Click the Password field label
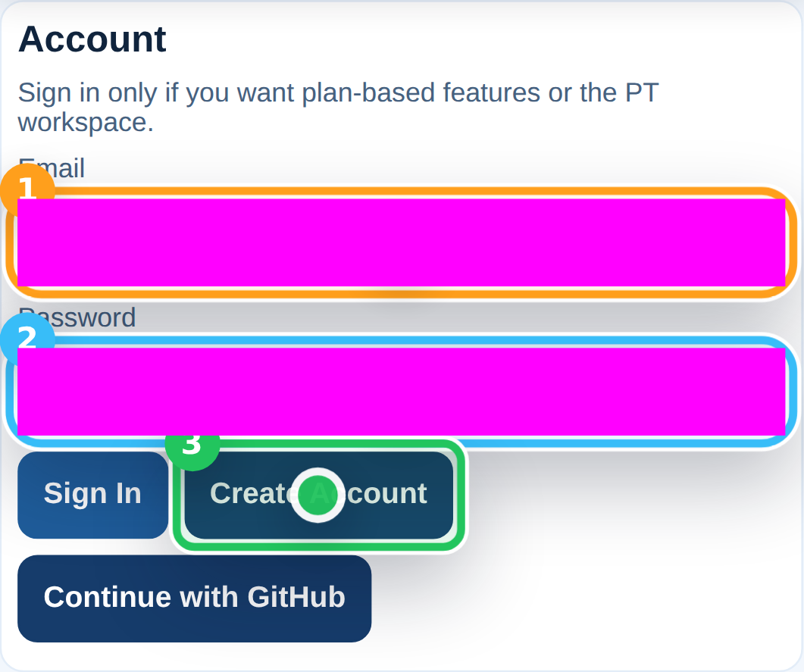This screenshot has height=672, width=804. coord(77,317)
